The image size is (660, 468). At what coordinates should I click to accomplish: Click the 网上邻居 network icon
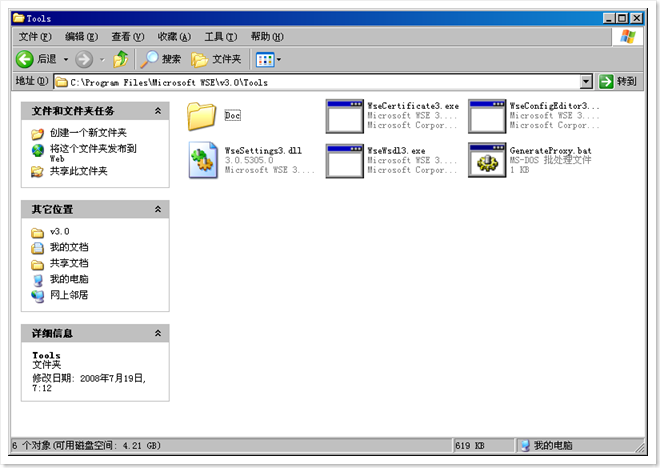37,296
